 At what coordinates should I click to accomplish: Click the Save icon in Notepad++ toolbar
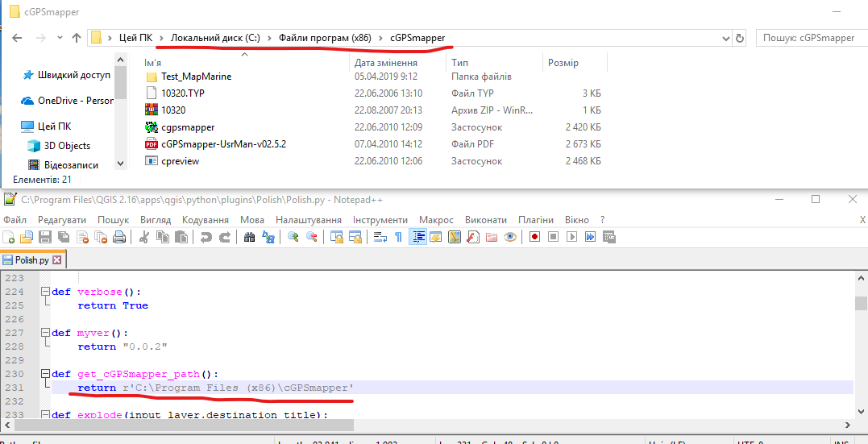45,237
